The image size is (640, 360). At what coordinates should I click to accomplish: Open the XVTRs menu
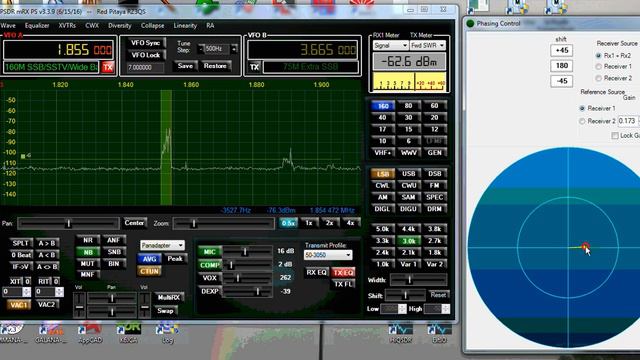tap(67, 25)
